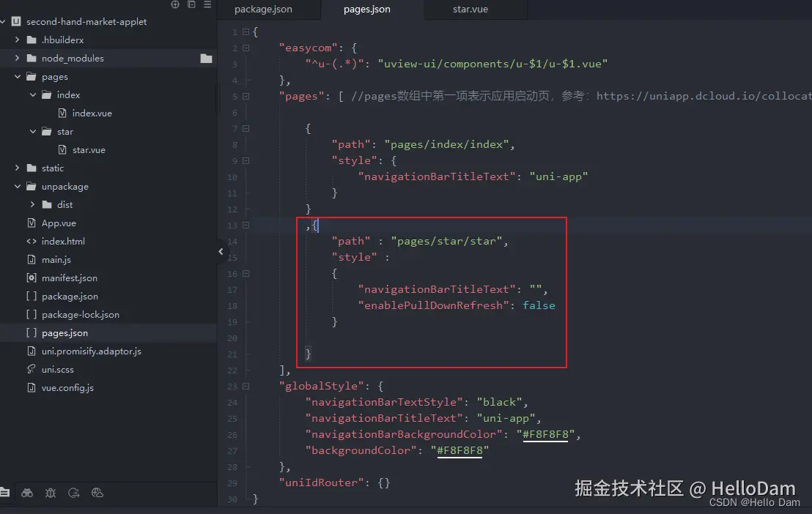Collapse the sidebar using the left-pointing chevron

coord(221,251)
